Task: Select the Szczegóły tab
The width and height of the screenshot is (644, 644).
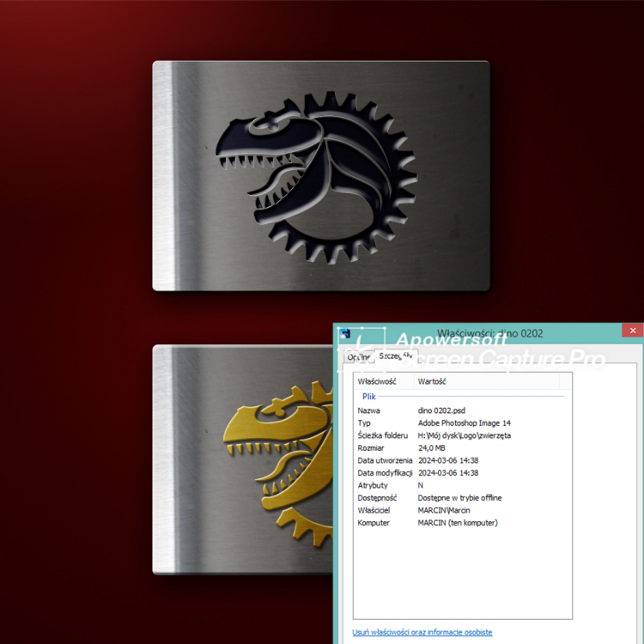Action: (x=396, y=355)
